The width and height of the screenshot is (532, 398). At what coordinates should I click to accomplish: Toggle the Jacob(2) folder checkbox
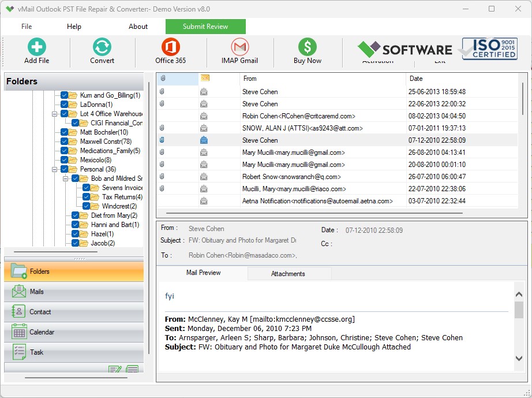point(76,243)
